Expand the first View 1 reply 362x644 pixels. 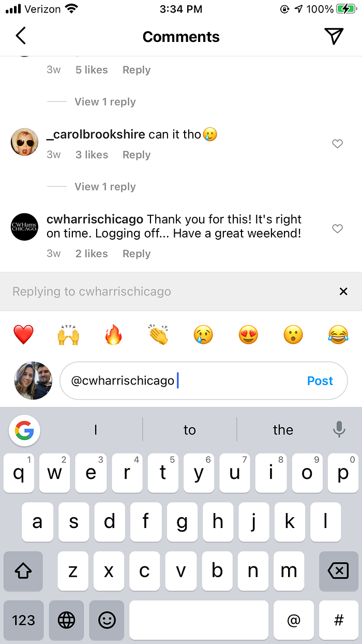coord(105,102)
